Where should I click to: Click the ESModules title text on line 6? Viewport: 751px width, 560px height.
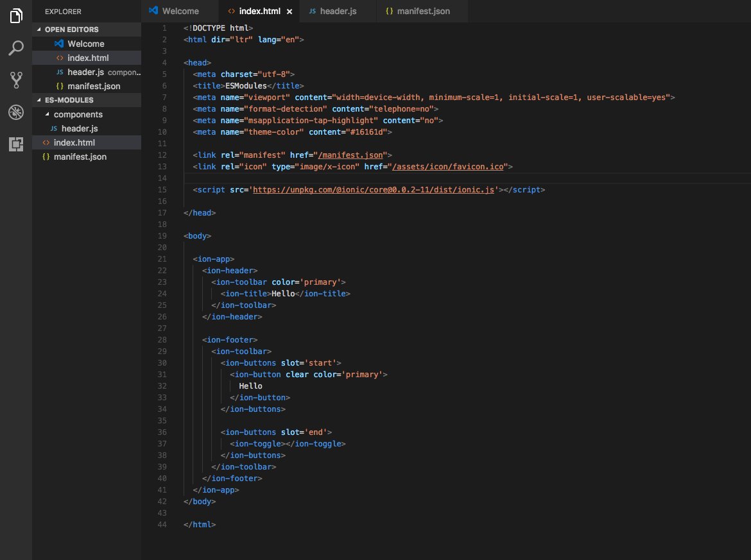pos(246,86)
